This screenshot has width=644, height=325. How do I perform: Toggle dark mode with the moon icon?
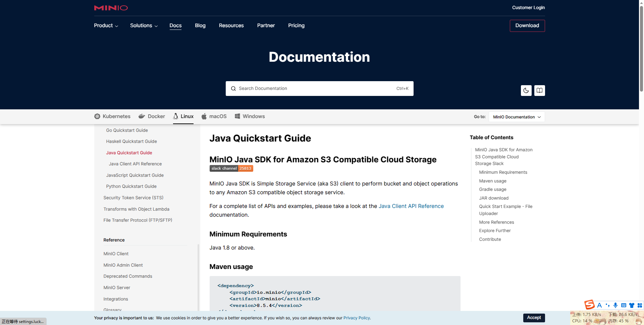tap(526, 90)
